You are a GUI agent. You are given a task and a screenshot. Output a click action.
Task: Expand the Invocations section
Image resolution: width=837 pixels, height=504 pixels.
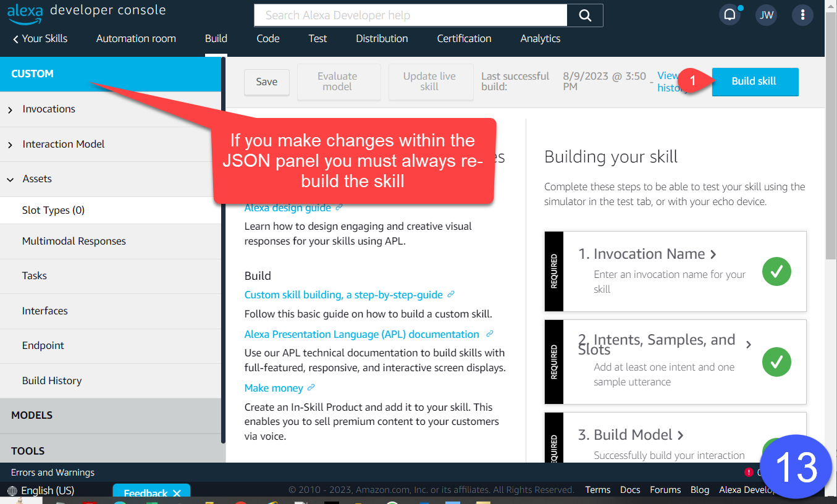pyautogui.click(x=11, y=109)
